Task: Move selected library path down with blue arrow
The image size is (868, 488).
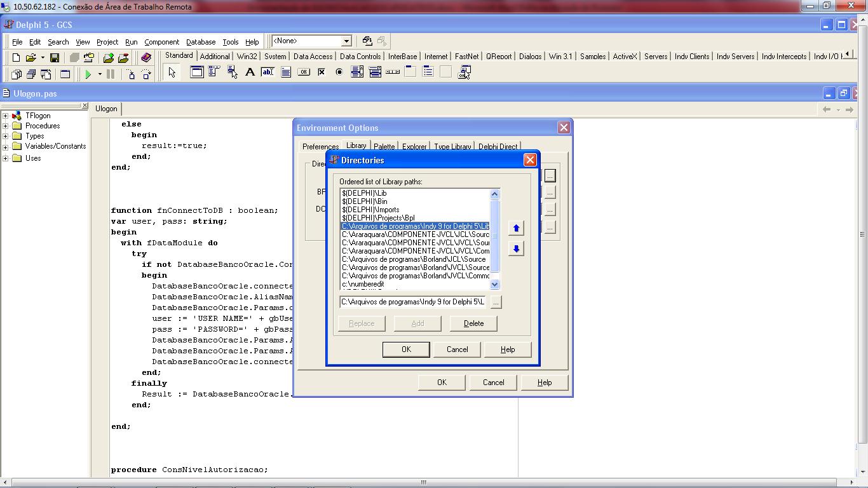Action: coord(516,249)
